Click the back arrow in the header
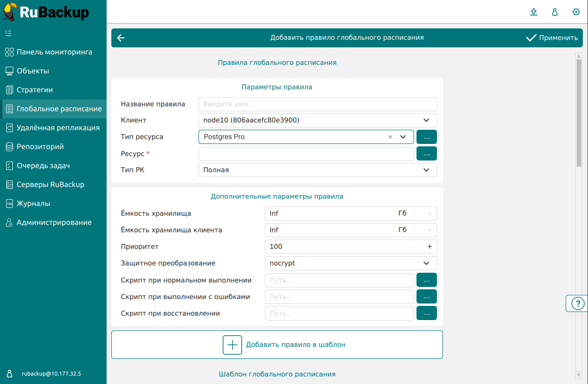 point(121,38)
